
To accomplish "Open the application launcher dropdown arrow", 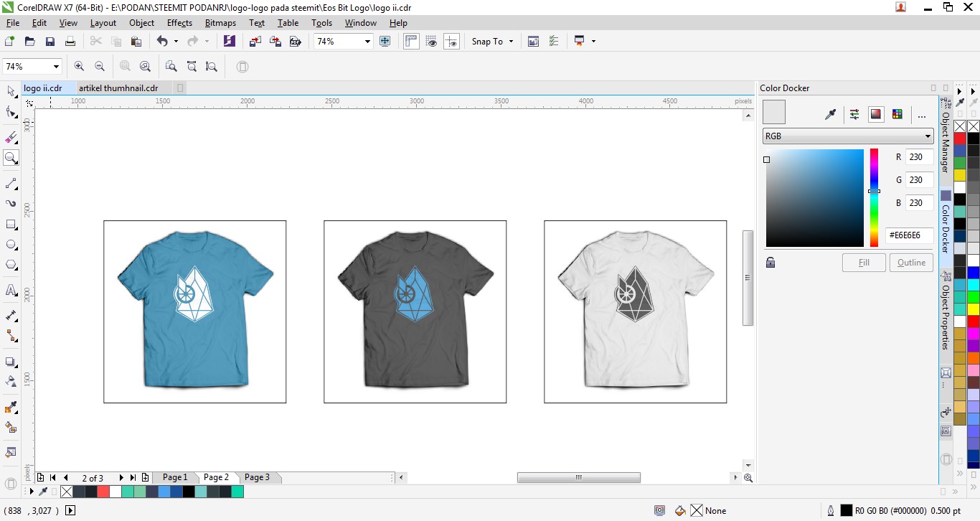I will click(593, 42).
